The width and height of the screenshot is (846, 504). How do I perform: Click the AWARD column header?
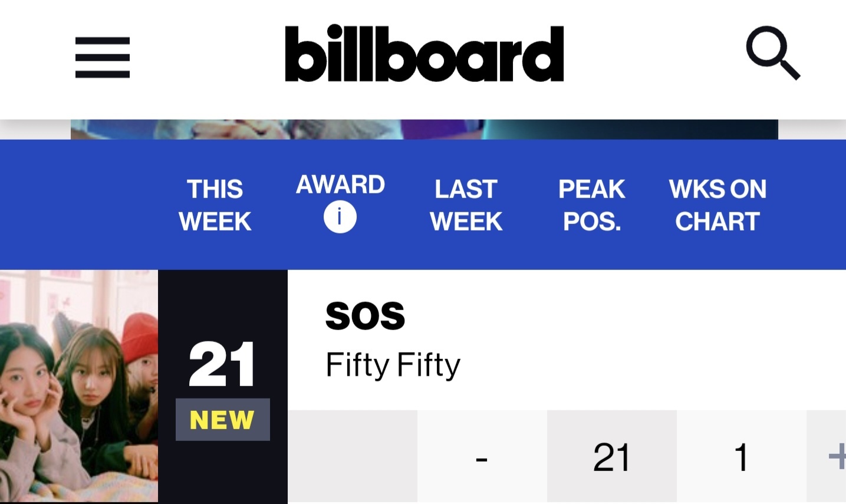coord(340,185)
